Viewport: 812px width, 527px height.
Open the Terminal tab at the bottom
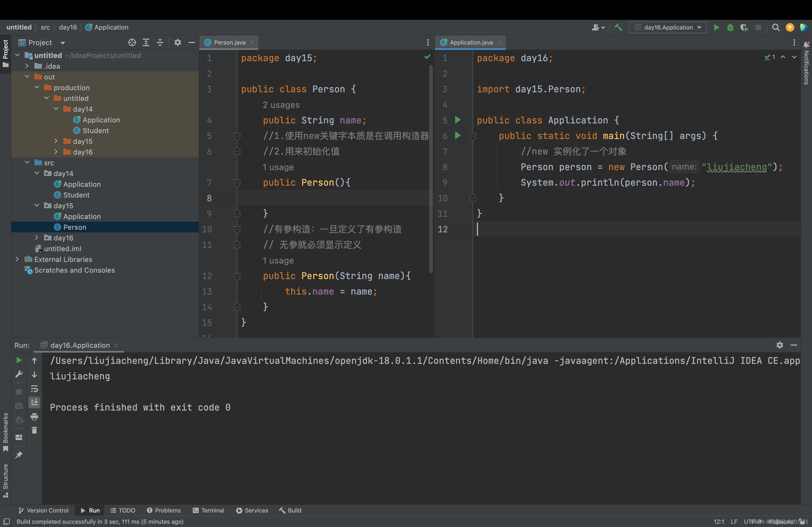click(208, 510)
